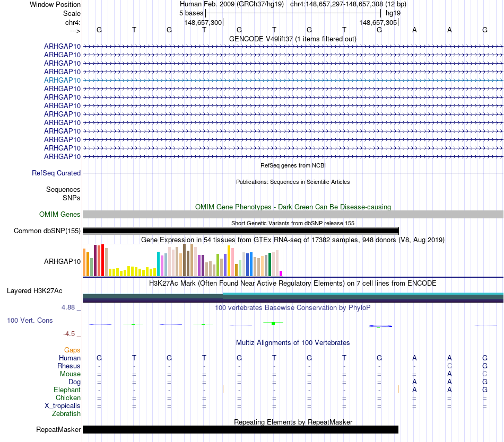Click the pale 'C' base in Rhesus row
The height and width of the screenshot is (442, 504).
coord(449,366)
